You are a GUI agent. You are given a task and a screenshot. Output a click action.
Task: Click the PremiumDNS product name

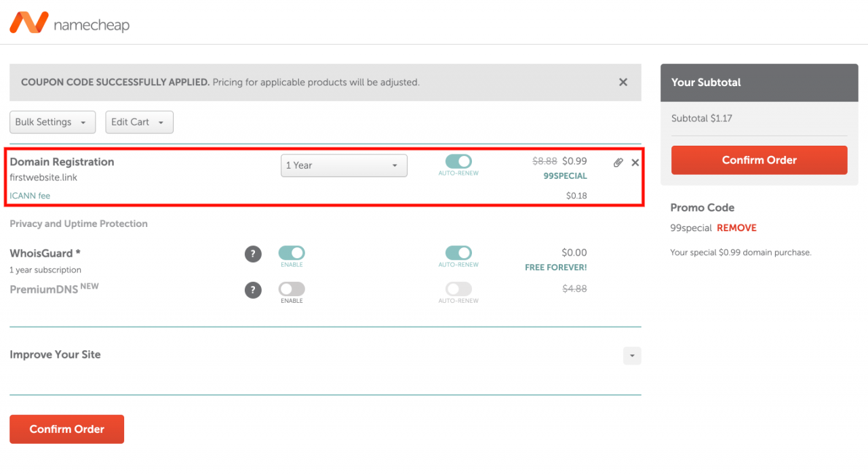point(43,289)
